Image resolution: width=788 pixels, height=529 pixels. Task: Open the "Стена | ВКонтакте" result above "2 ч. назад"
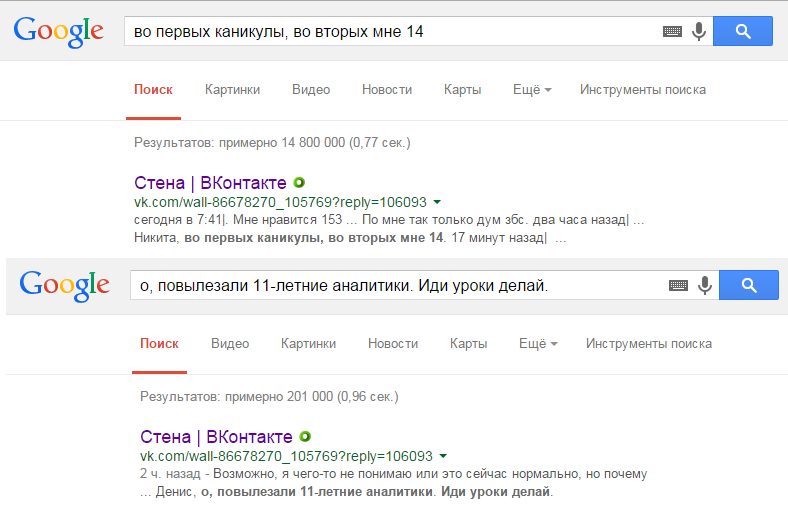coord(217,437)
